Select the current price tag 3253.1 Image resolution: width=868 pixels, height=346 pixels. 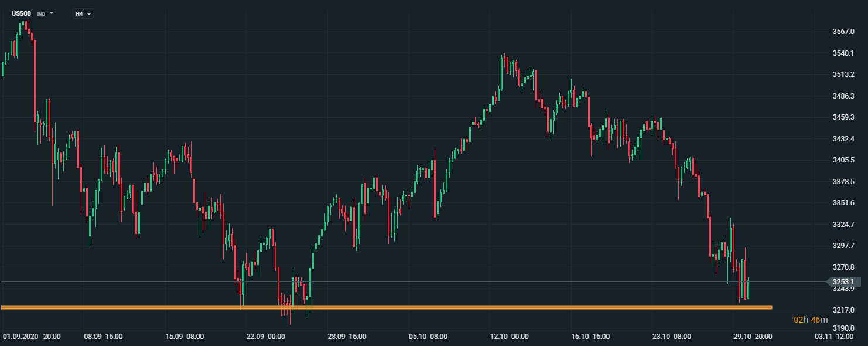[x=842, y=282]
